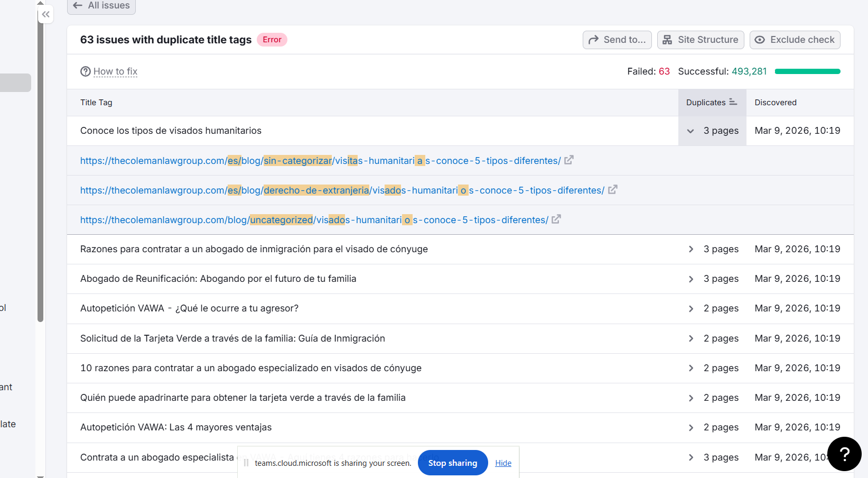Click the Title Tag column header
This screenshot has width=868, height=478.
96,103
